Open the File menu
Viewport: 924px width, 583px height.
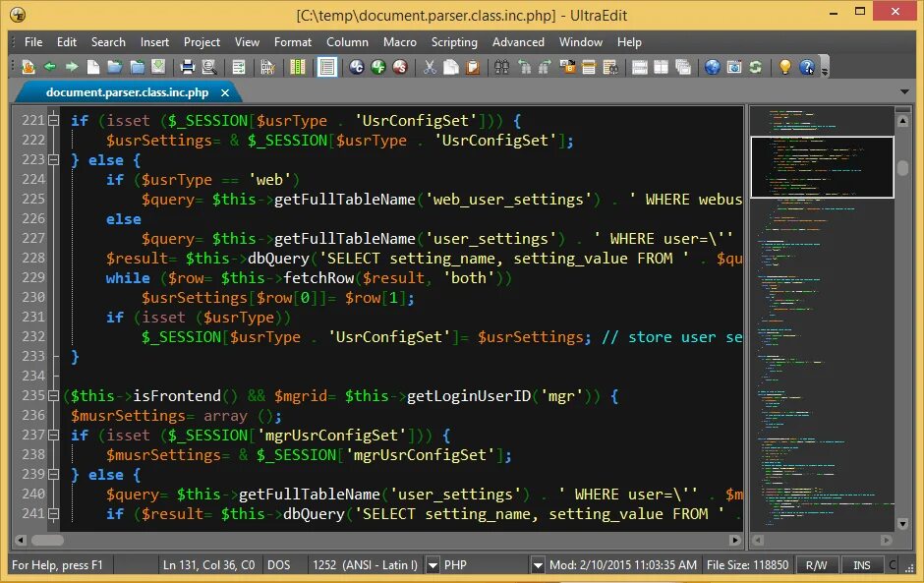33,42
